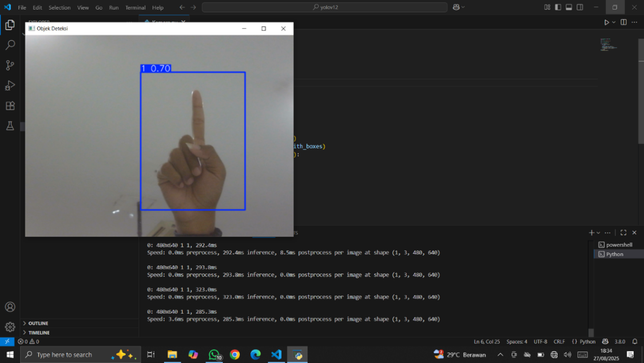Maximize the terminal panel size
This screenshot has height=363, width=644.
tap(623, 232)
